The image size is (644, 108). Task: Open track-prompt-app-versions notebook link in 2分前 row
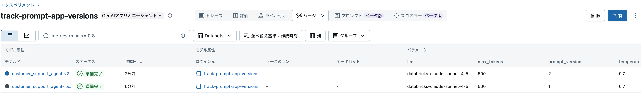click(x=231, y=73)
